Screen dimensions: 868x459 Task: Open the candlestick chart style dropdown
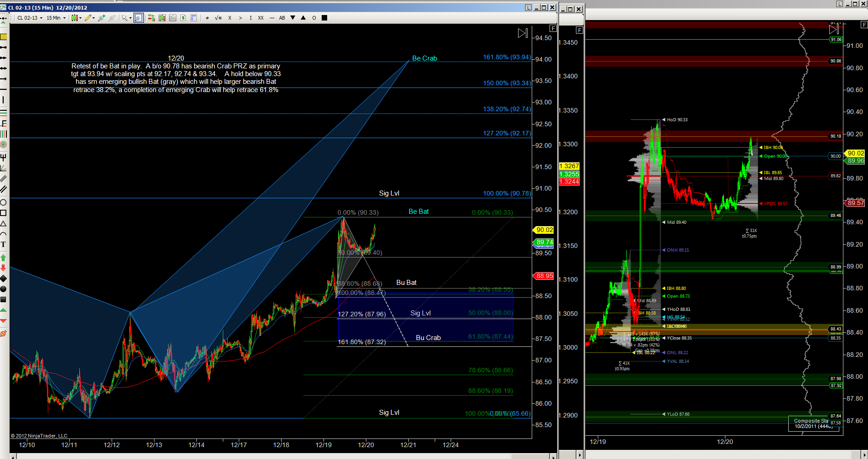(x=76, y=18)
